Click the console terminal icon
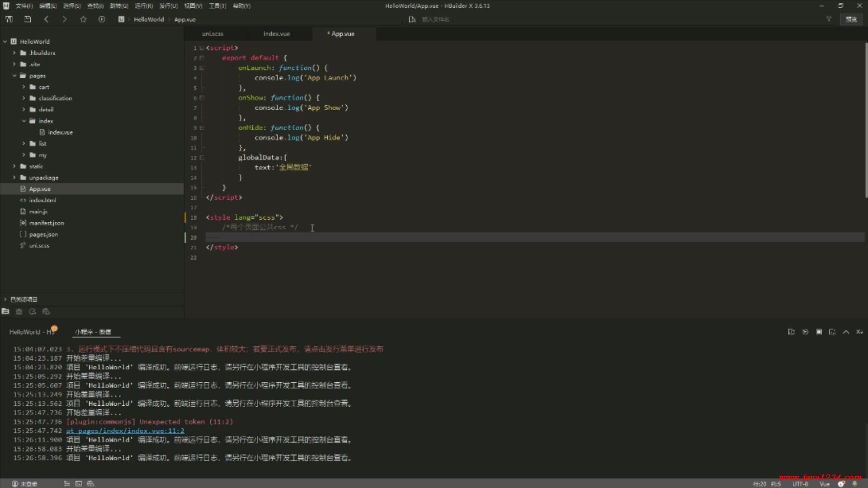Screen dimensions: 868x488 coord(832,332)
